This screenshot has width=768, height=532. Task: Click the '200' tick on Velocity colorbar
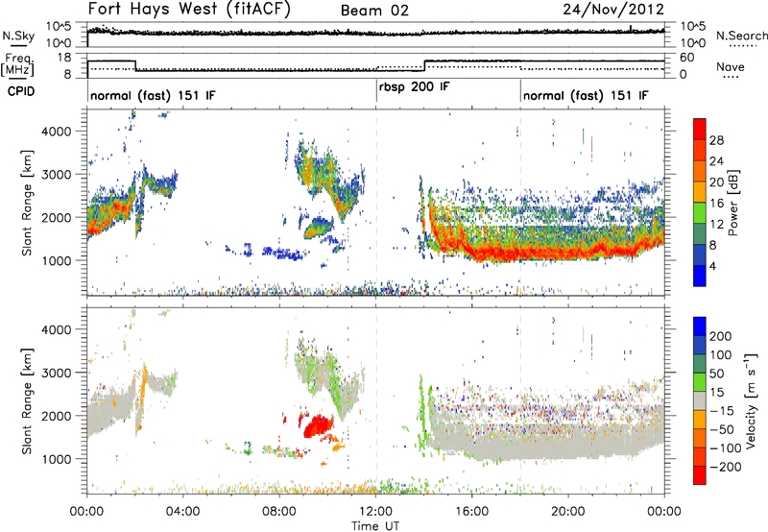pyautogui.click(x=721, y=336)
